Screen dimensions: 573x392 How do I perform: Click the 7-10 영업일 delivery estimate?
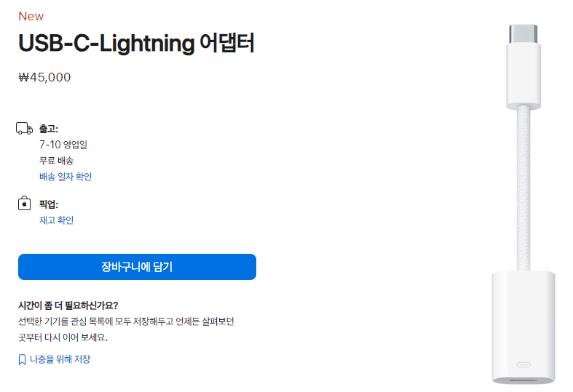click(63, 145)
